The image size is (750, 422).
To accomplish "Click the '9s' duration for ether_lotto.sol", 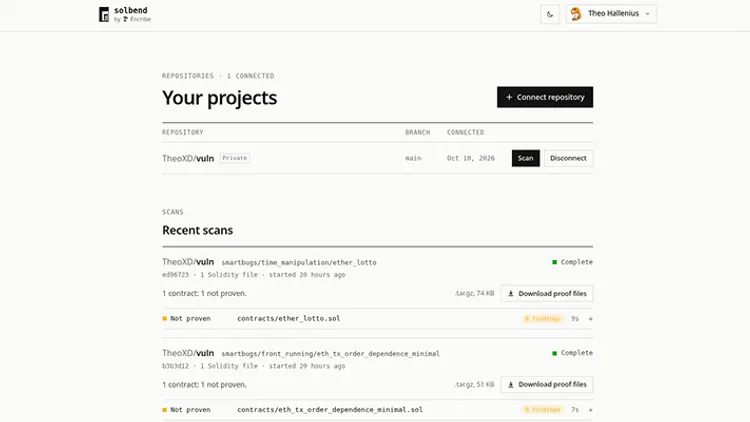I will coord(574,319).
